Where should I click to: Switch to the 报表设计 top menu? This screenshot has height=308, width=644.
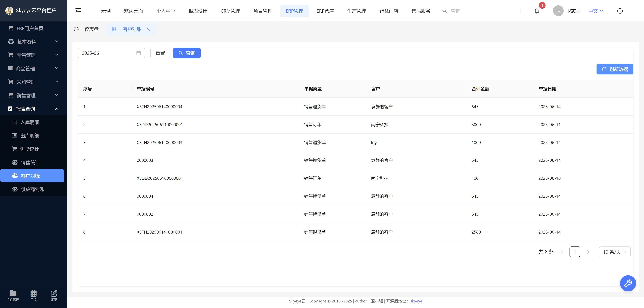(x=198, y=11)
